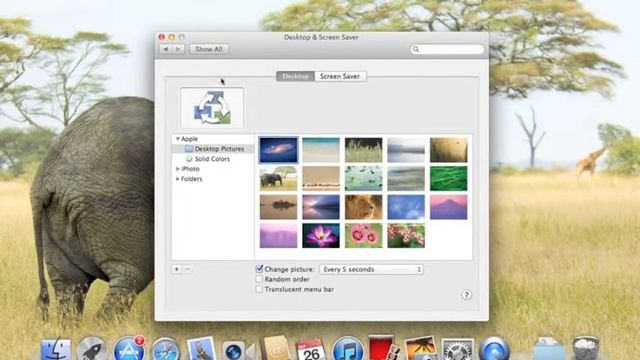
Task: Choose the purple sunset lake thumbnail
Action: (x=321, y=207)
